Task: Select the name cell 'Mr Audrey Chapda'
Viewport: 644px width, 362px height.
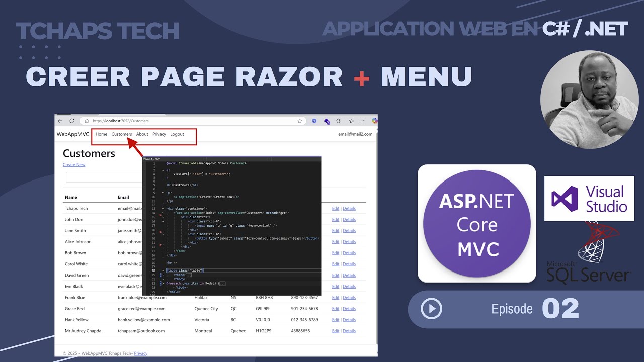Action: point(83,331)
